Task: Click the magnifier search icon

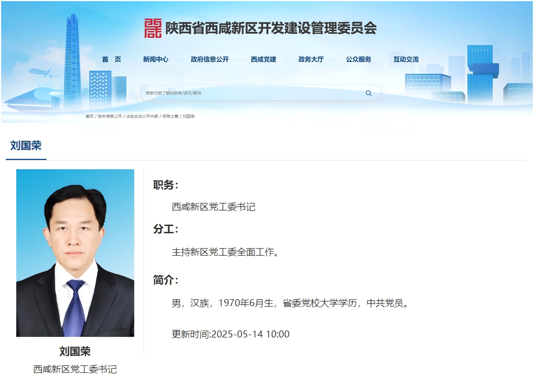Action: [x=369, y=93]
